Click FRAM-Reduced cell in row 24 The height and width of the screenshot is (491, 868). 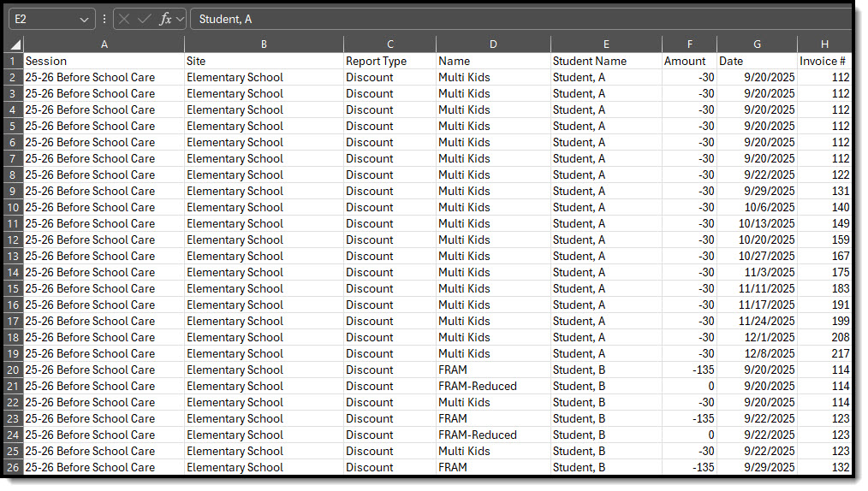(493, 435)
